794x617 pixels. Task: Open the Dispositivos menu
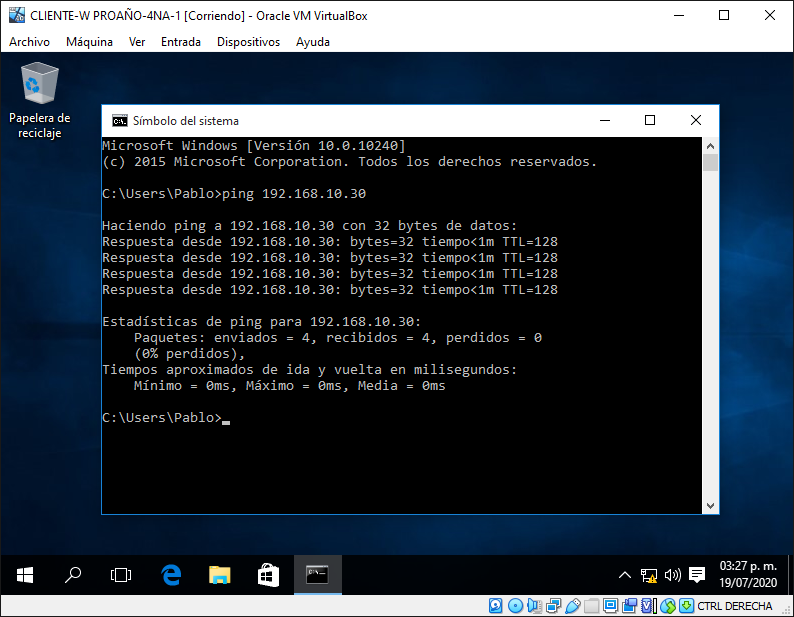tap(248, 42)
